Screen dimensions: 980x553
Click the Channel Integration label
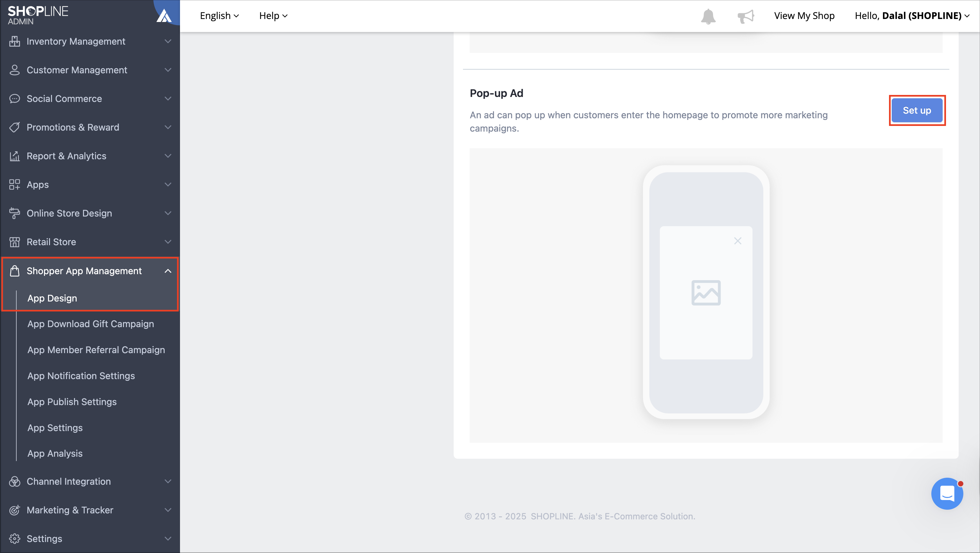pos(68,481)
